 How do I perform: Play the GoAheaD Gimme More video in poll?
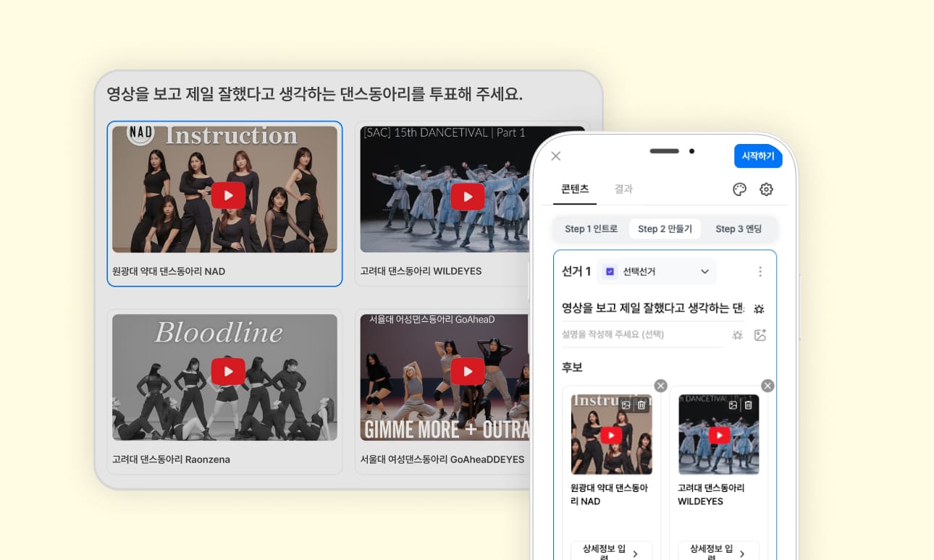[467, 372]
